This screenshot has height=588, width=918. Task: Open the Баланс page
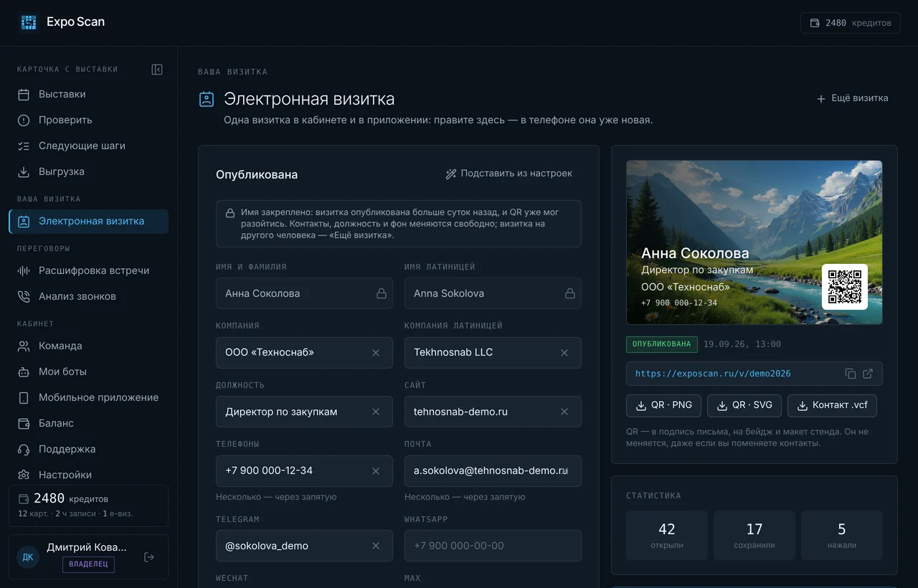(x=89, y=424)
